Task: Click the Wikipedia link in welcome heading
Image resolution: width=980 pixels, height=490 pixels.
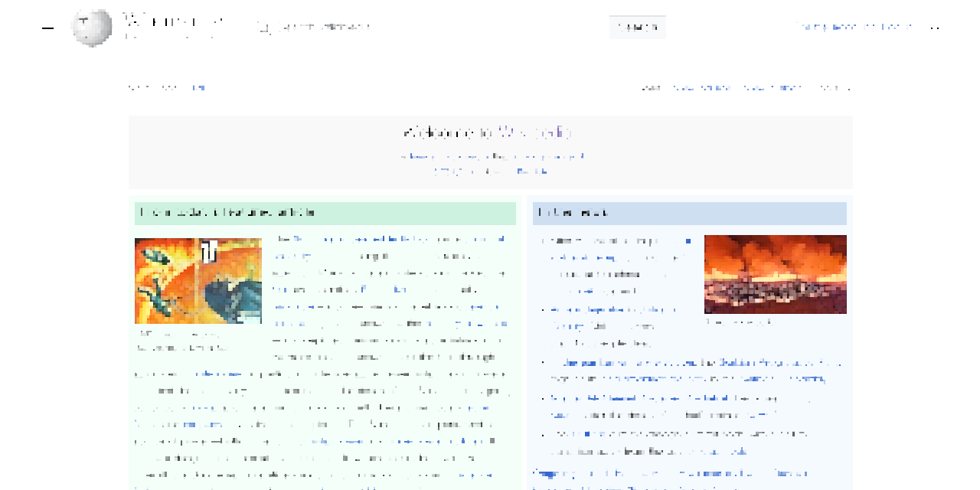Action: (535, 132)
